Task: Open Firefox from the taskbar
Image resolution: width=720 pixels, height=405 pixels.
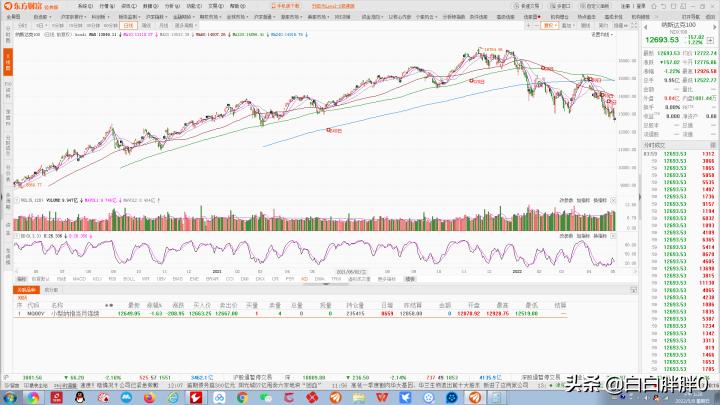Action: (149, 397)
